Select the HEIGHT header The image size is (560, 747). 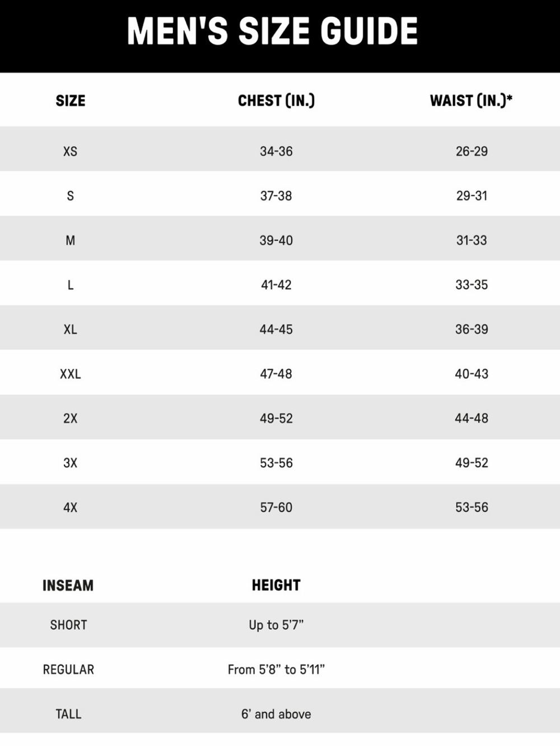point(276,586)
